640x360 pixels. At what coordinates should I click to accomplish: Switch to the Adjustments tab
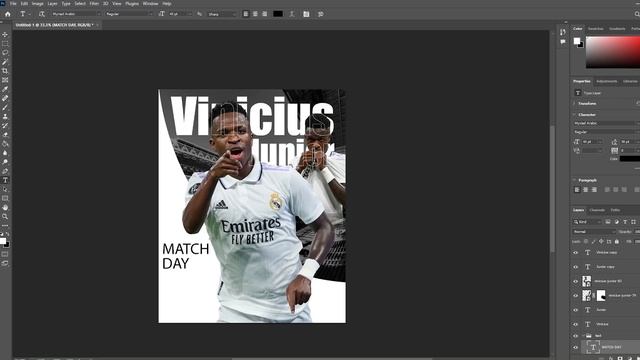coord(607,81)
